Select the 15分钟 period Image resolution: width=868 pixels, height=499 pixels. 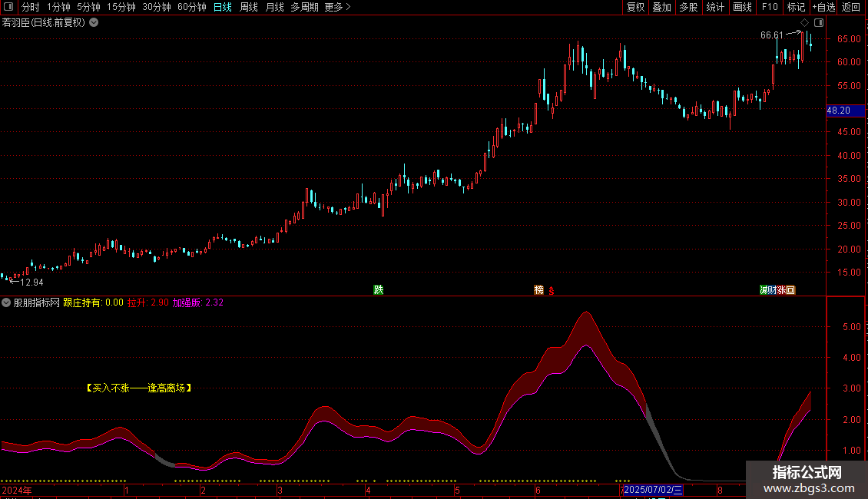[x=121, y=7]
